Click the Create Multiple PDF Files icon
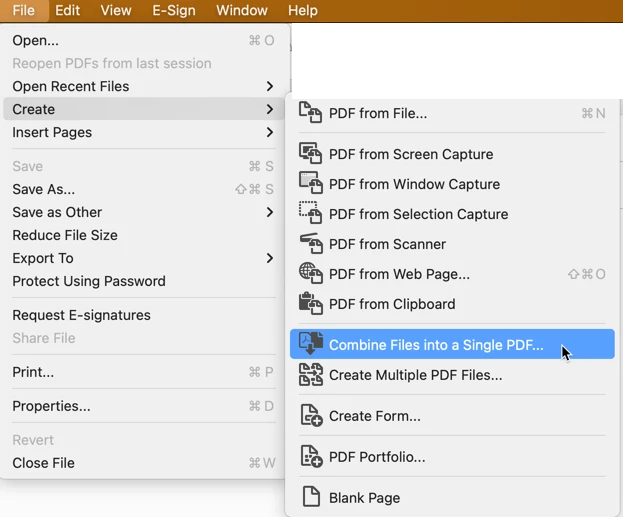The height and width of the screenshot is (517, 626). (310, 374)
